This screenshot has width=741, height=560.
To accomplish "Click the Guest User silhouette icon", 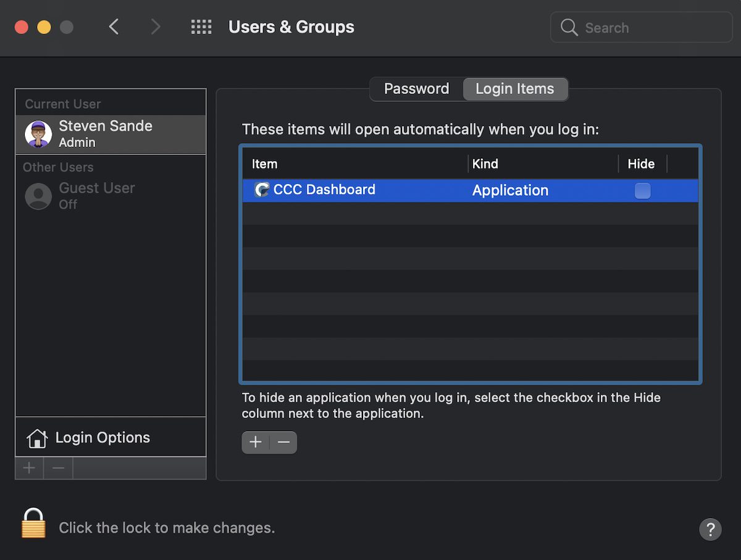I will (38, 196).
